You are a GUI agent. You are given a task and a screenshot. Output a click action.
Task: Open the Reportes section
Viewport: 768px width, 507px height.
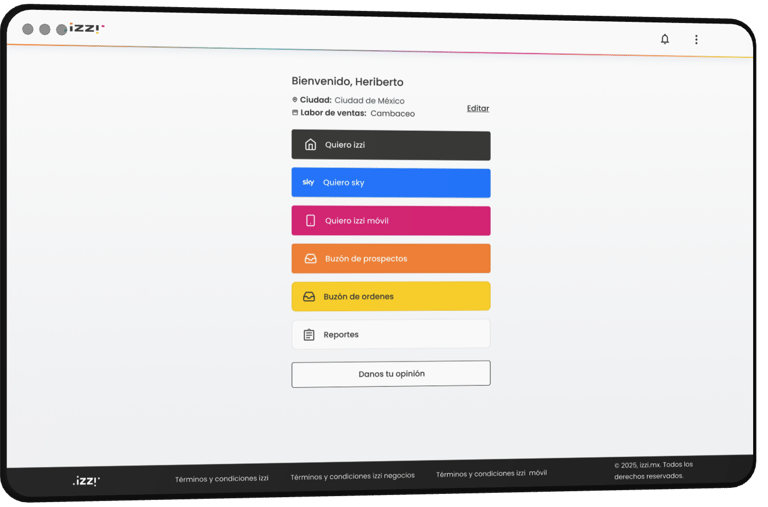coord(391,334)
